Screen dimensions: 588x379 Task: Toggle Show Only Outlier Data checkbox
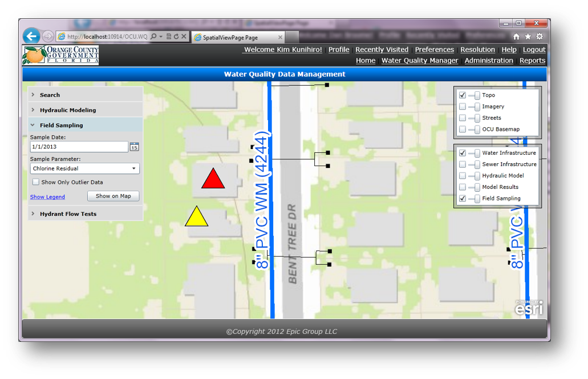36,182
